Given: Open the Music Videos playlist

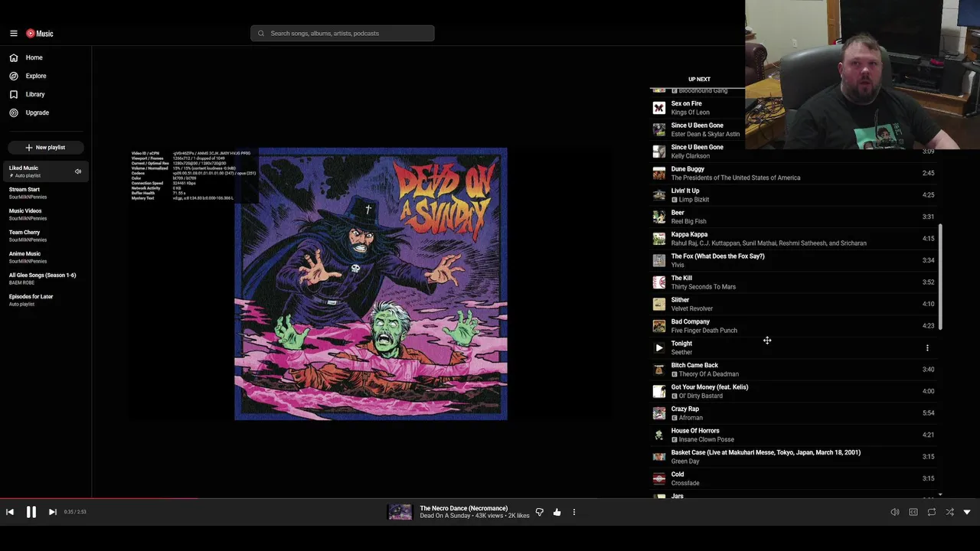Looking at the screenshot, I should coord(46,214).
